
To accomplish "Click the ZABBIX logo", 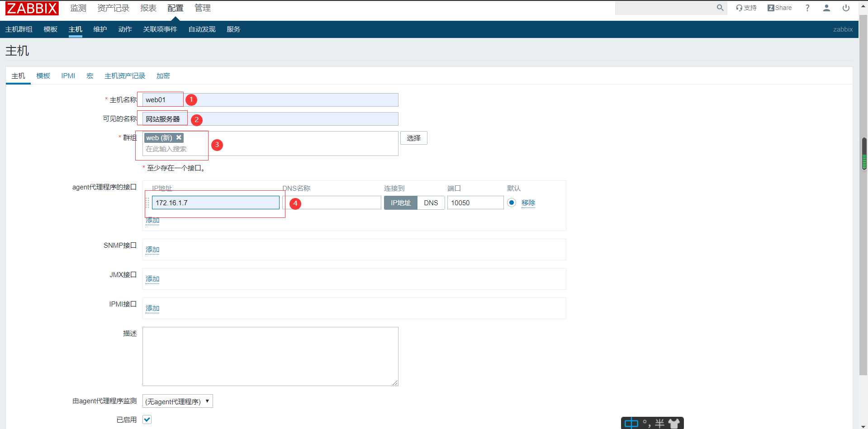I will click(32, 8).
